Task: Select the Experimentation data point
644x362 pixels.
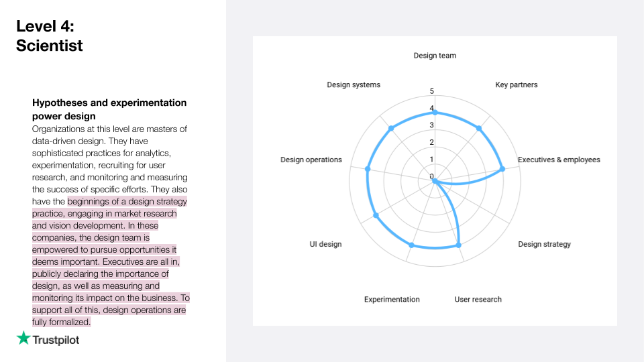Action: [x=411, y=245]
